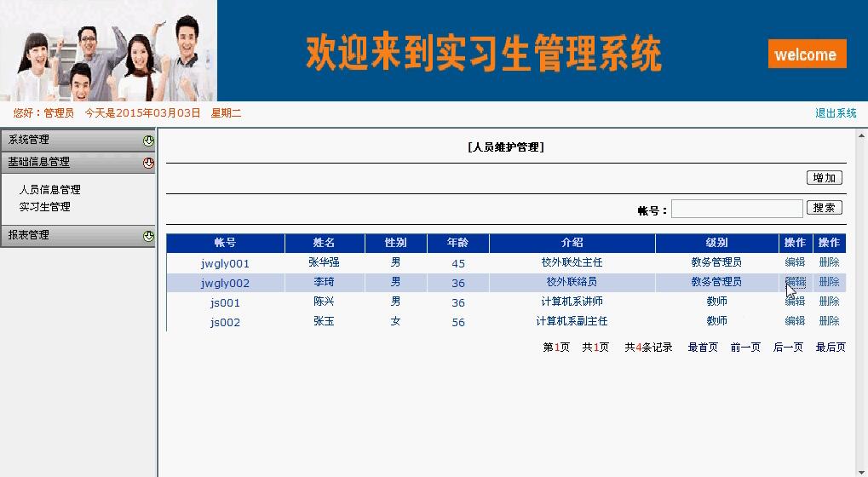
Task: Go to 后一页 in pagination
Action: (788, 347)
